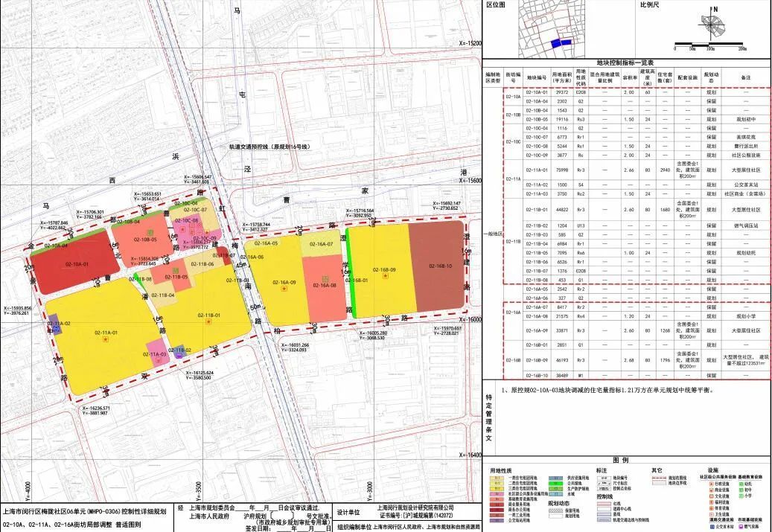The height and width of the screenshot is (532, 772).
Task: Click the school symbol on plot 02-16A-08
Action: tap(325, 279)
